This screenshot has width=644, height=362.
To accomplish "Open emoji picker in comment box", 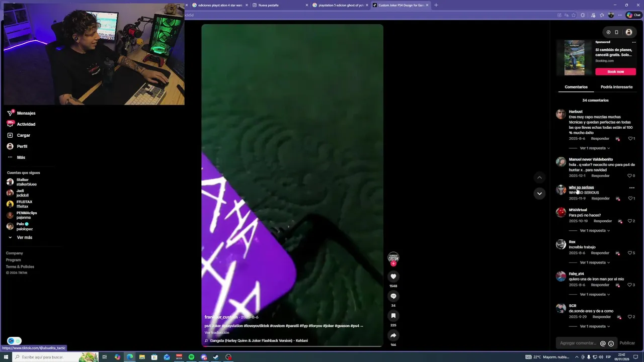I will [x=611, y=343].
